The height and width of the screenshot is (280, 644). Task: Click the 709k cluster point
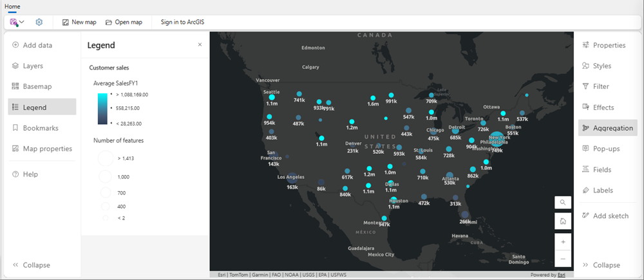[431, 95]
